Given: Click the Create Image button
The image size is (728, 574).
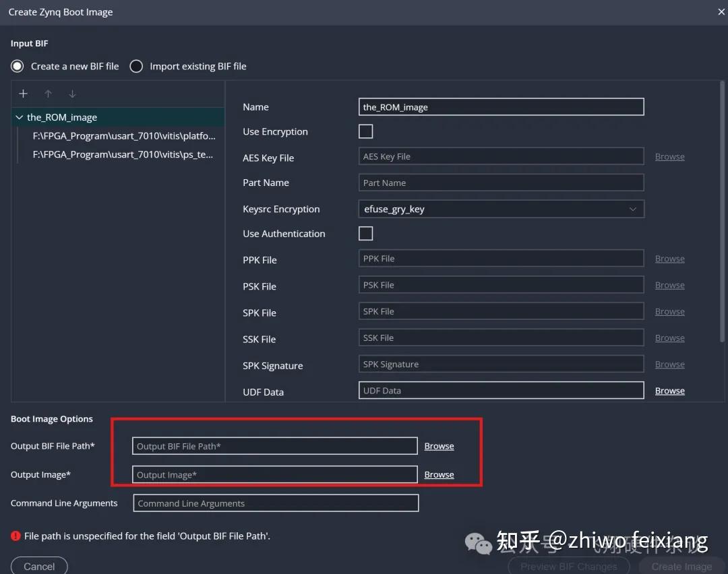Looking at the screenshot, I should click(681, 566).
